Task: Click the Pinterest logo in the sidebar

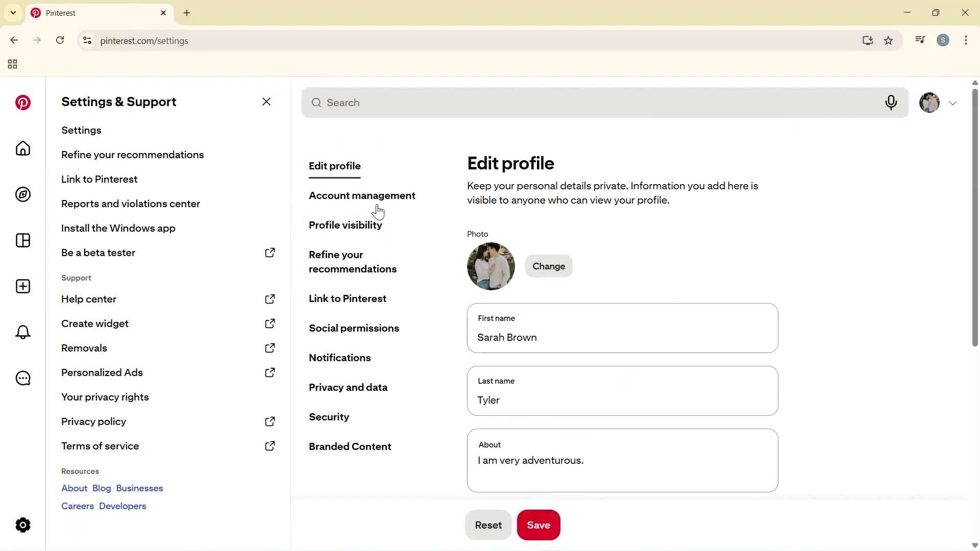Action: click(x=22, y=103)
